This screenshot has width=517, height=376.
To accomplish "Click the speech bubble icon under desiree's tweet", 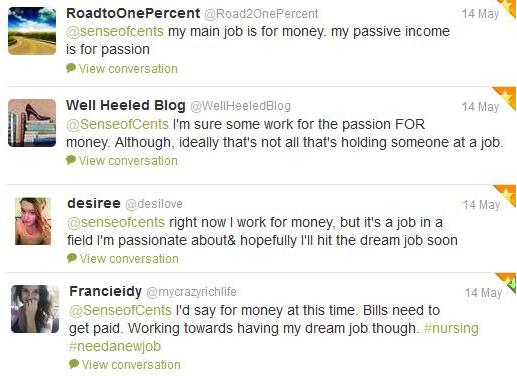I will 72,258.
